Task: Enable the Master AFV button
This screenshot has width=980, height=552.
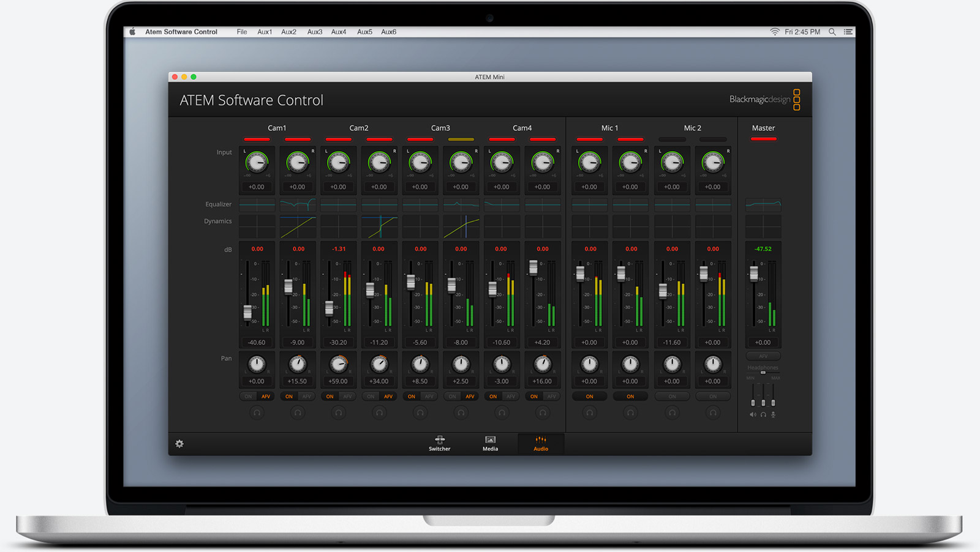Action: (x=763, y=356)
